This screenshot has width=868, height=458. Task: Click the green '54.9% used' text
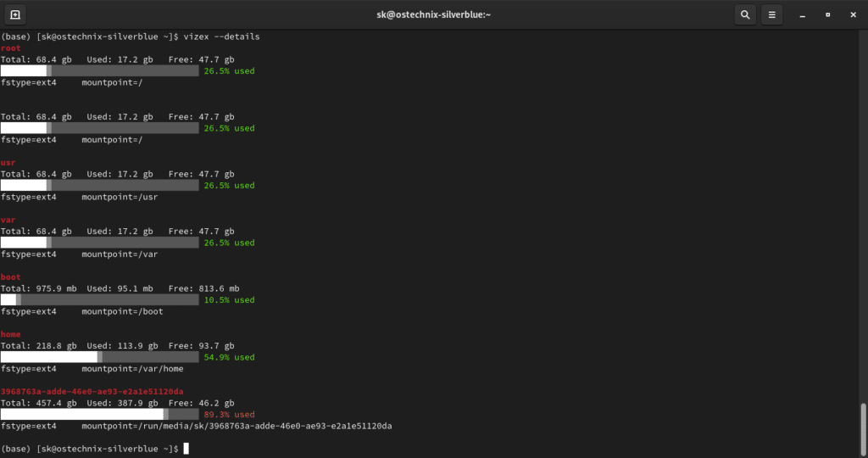tap(229, 357)
